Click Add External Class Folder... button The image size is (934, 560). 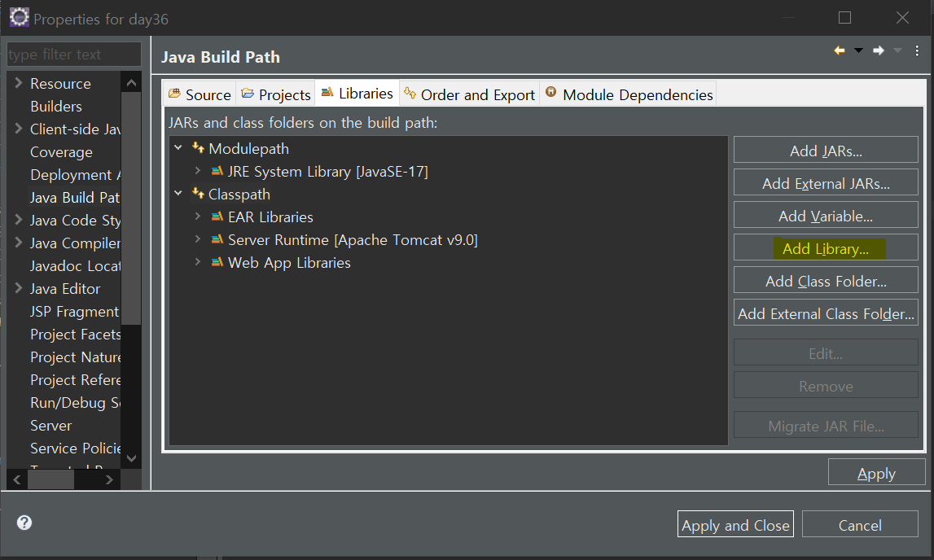pyautogui.click(x=826, y=313)
